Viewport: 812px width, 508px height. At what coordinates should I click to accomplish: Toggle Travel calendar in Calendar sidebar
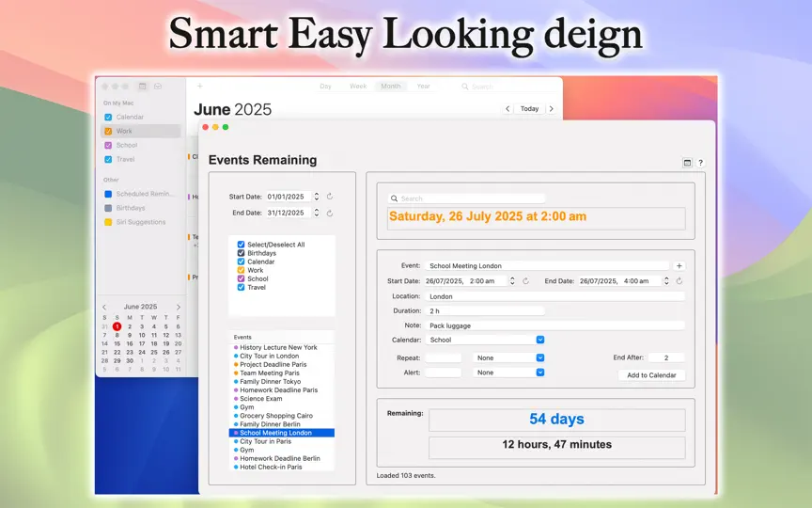(x=108, y=159)
